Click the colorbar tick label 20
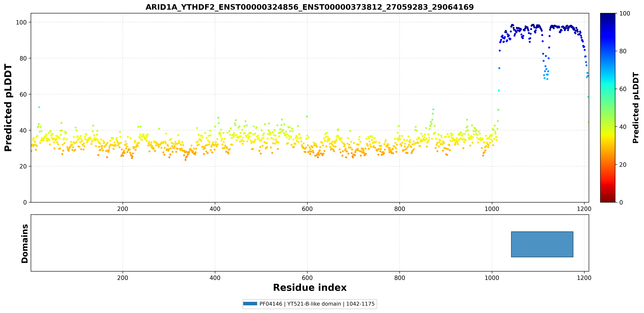The image size is (644, 313). pos(623,165)
